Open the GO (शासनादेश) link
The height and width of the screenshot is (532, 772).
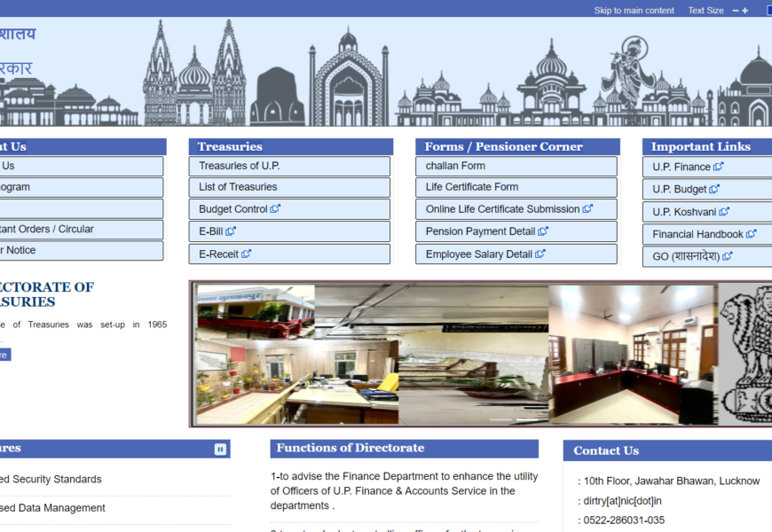tap(687, 257)
